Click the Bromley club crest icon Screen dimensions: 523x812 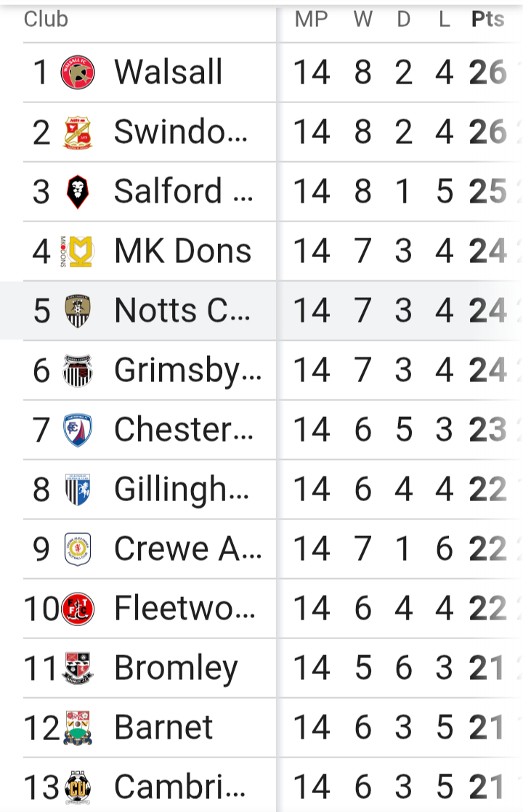78,668
